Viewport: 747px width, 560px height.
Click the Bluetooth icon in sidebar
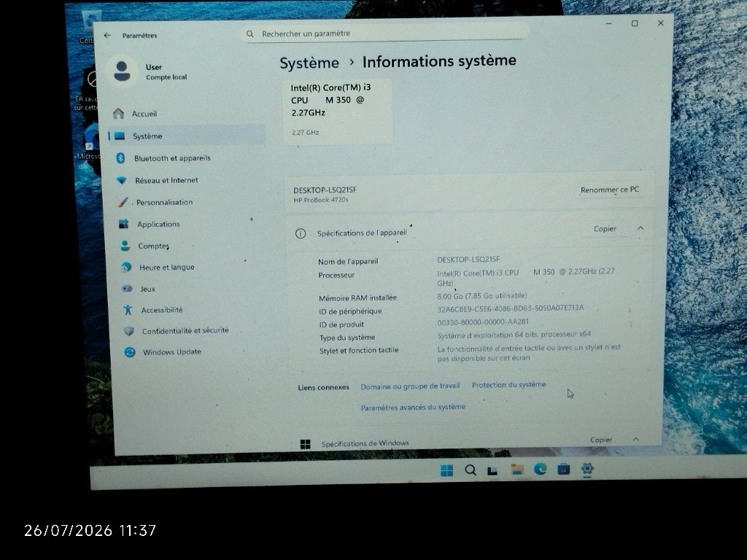[120, 157]
